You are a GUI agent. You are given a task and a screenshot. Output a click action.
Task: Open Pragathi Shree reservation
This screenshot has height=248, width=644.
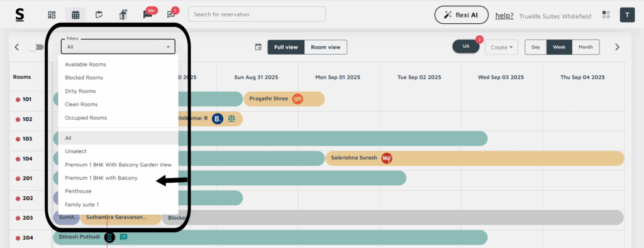click(284, 99)
